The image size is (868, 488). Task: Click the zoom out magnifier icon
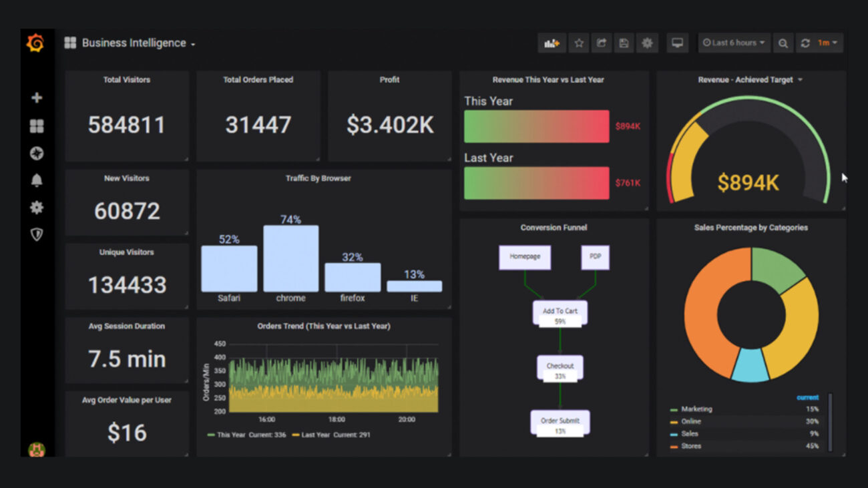point(783,43)
